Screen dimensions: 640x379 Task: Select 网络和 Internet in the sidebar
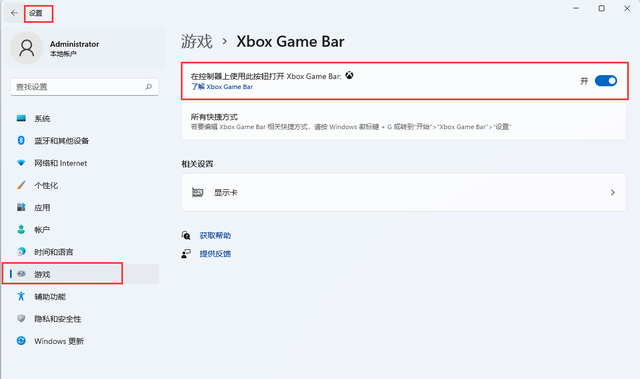point(84,163)
